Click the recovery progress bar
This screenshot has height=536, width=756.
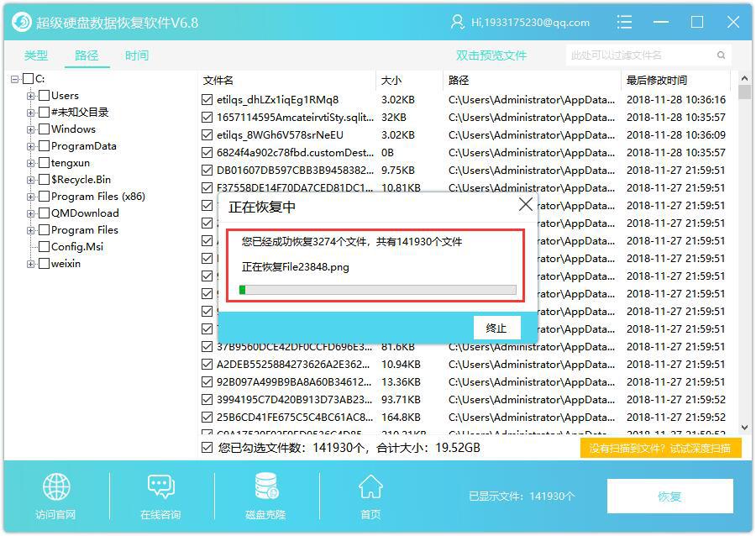(375, 289)
